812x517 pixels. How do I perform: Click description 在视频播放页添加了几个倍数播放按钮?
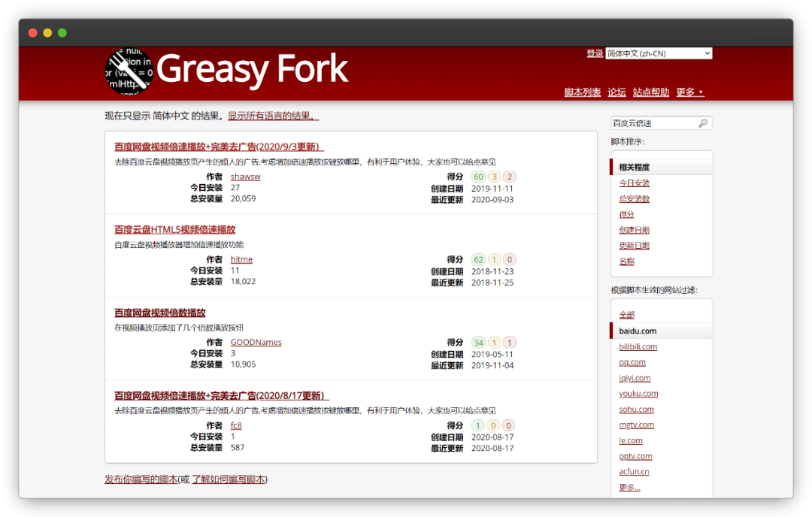point(179,327)
